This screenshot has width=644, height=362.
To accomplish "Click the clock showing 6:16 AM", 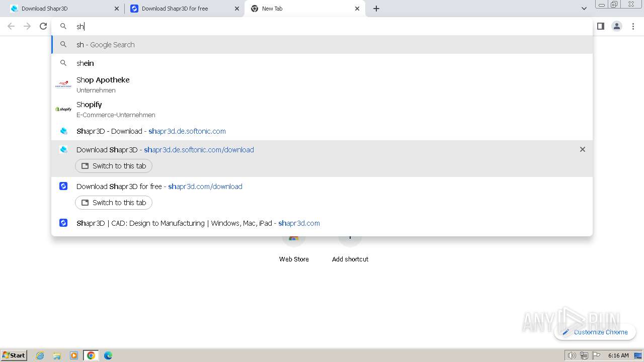I will [x=618, y=355].
